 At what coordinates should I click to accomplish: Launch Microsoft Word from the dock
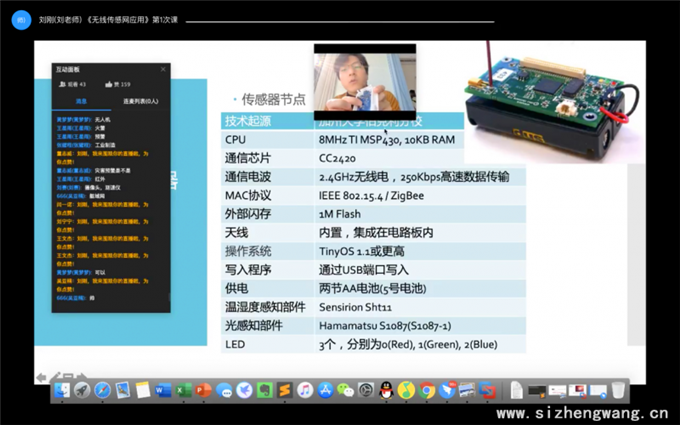[x=163, y=390]
